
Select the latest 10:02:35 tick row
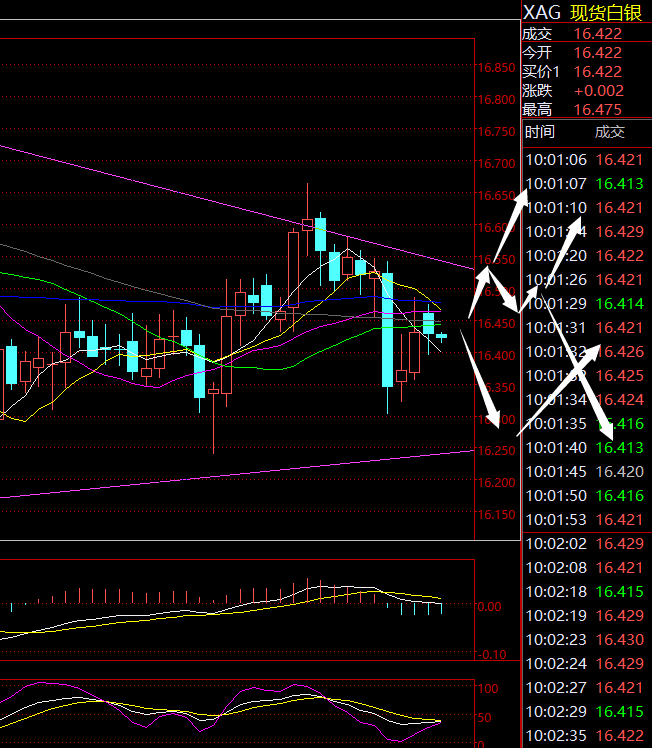(586, 736)
